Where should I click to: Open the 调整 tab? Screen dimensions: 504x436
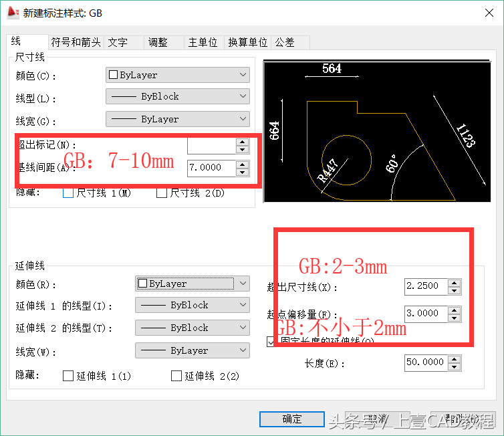coord(164,42)
